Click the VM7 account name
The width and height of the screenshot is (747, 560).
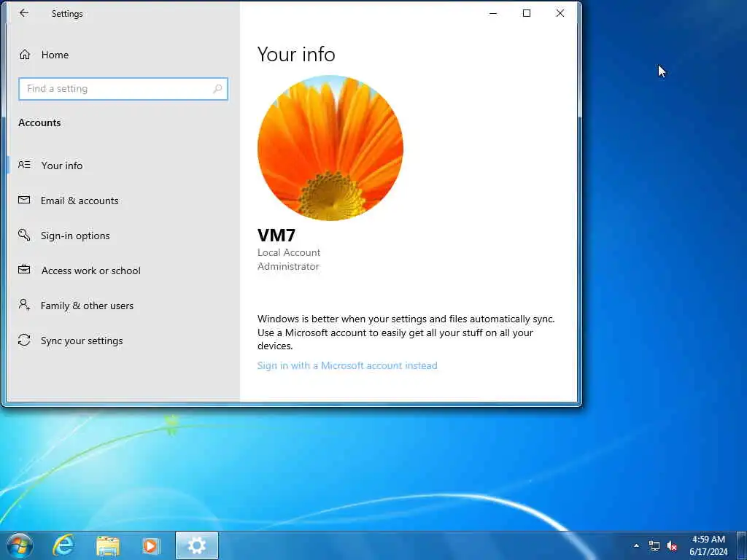(276, 235)
